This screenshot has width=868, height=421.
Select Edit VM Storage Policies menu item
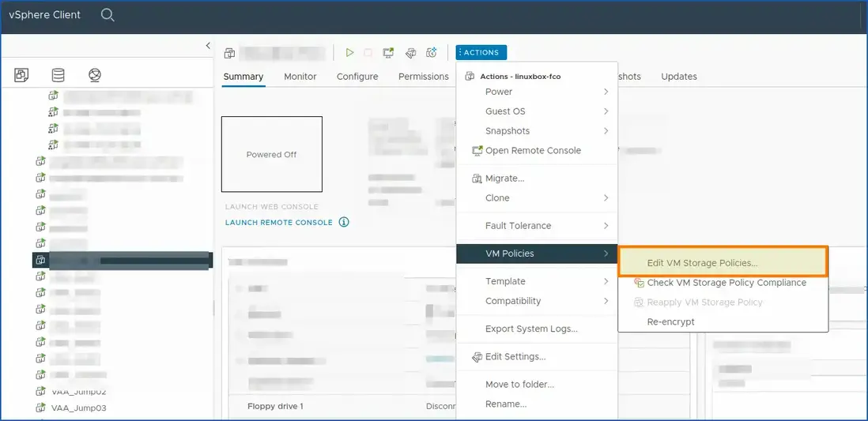tap(702, 263)
